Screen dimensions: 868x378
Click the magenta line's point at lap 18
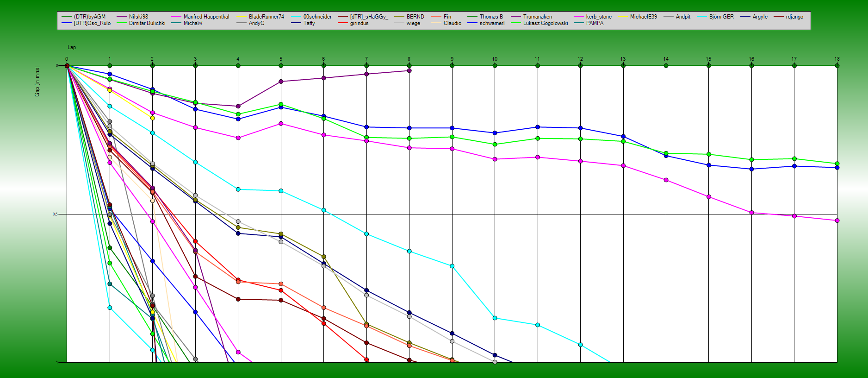pyautogui.click(x=837, y=221)
